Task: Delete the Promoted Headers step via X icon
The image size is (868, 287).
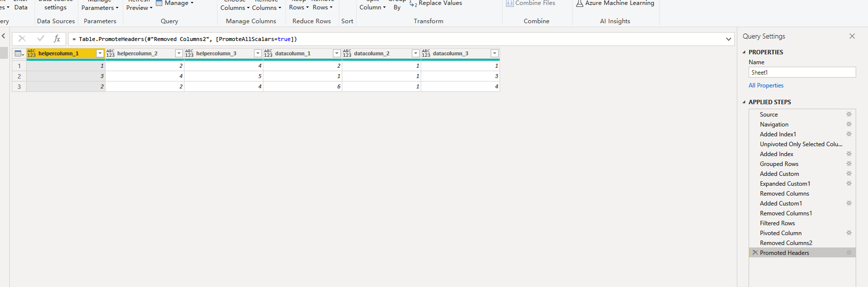Action: [x=755, y=252]
